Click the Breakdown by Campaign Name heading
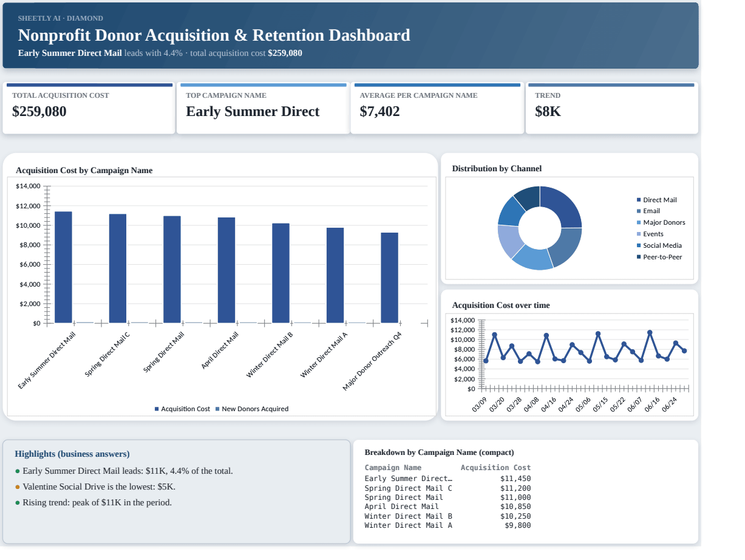The image size is (745, 560). pyautogui.click(x=439, y=452)
